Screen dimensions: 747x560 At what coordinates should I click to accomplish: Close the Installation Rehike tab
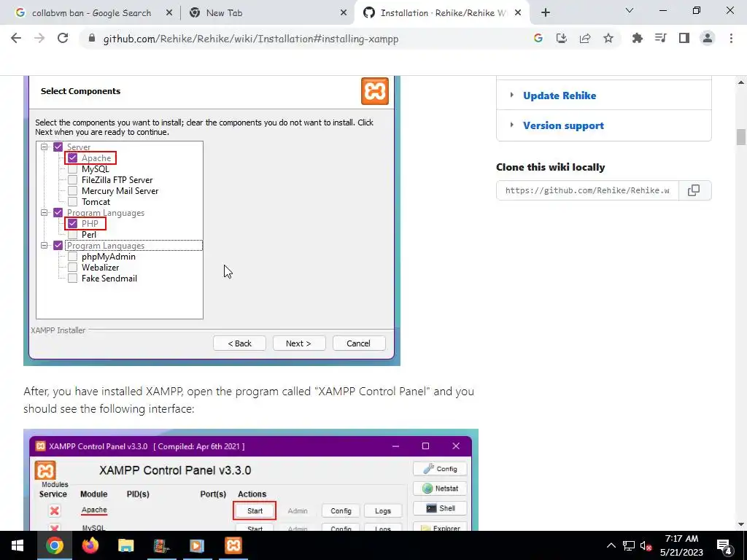[x=519, y=13]
